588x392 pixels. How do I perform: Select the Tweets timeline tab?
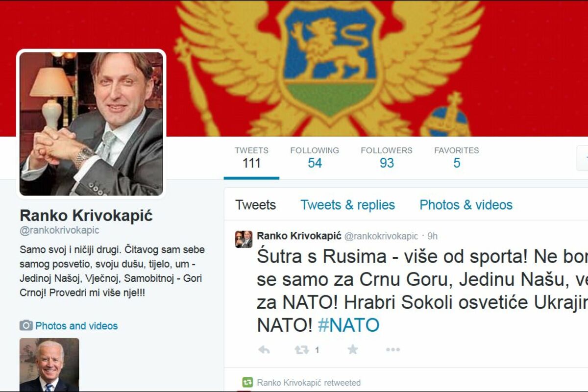(x=255, y=205)
